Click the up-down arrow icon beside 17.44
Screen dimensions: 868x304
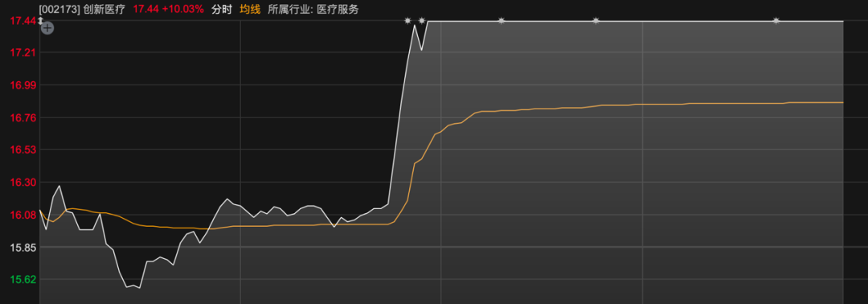(x=40, y=20)
